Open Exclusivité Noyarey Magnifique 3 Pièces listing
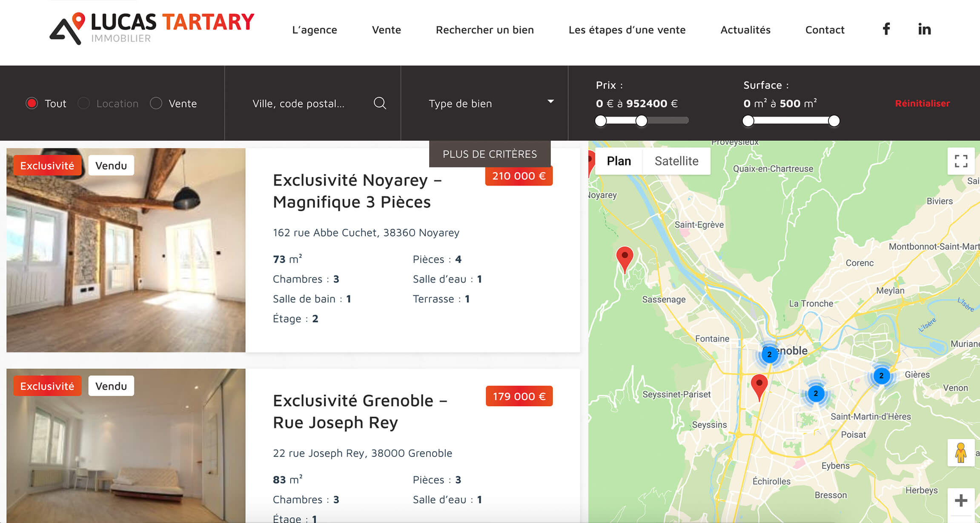Viewport: 980px width, 523px height. tap(357, 191)
